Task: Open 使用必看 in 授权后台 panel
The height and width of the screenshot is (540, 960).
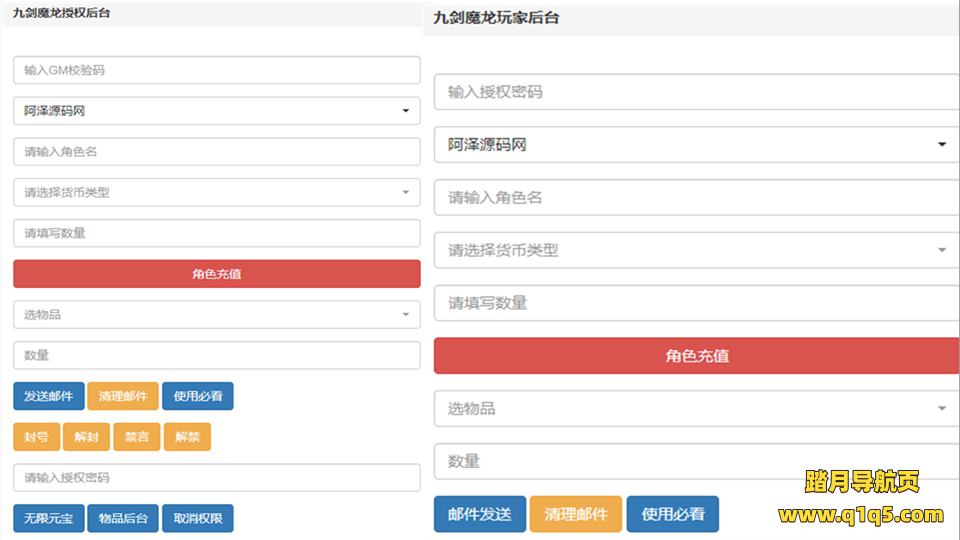Action: 198,396
